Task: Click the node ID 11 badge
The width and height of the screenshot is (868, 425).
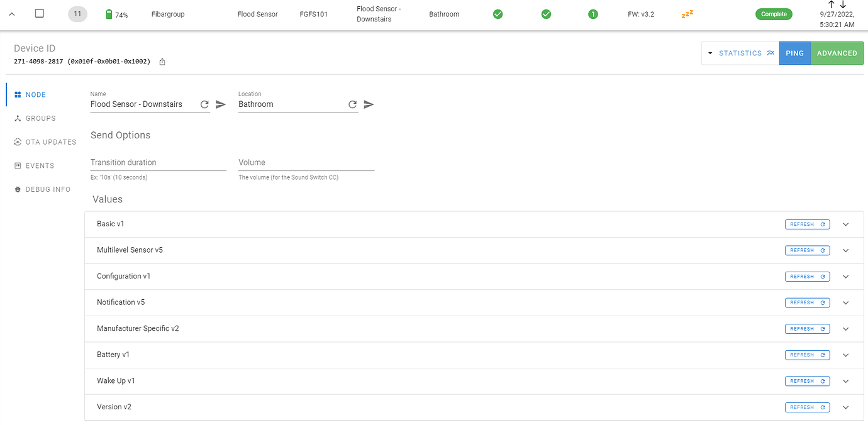Action: click(77, 14)
